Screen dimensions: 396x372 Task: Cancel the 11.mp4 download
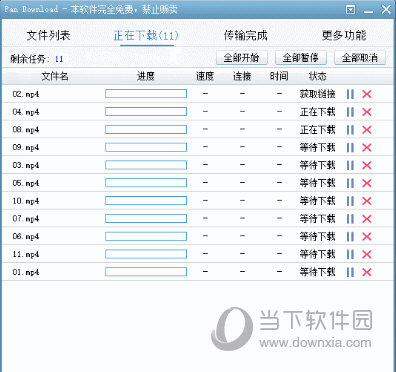367,254
